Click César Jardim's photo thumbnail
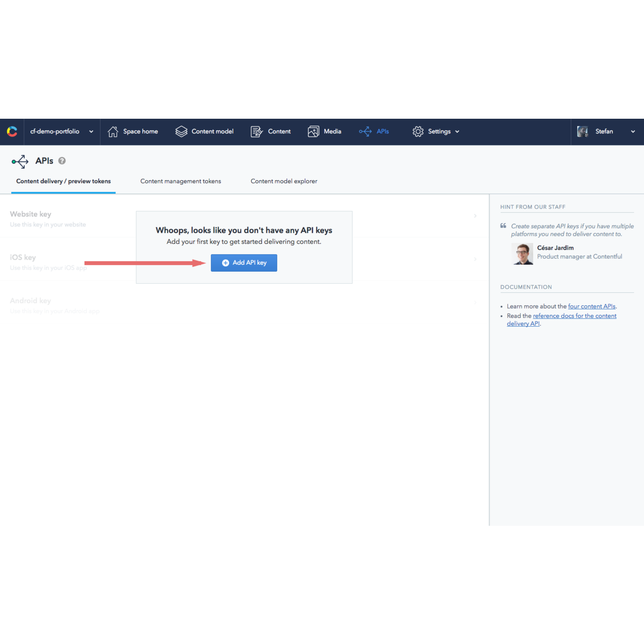Screen dimensions: 644x644 522,254
